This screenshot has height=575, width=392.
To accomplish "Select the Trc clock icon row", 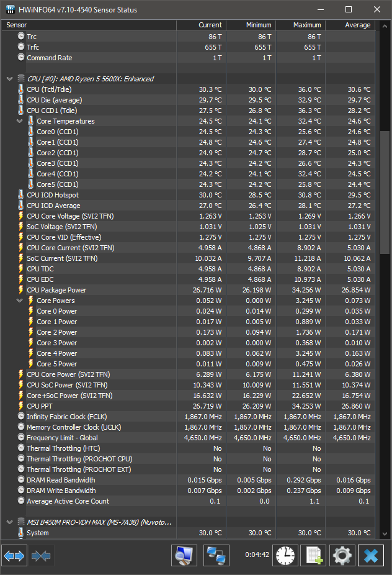I will [x=21, y=36].
